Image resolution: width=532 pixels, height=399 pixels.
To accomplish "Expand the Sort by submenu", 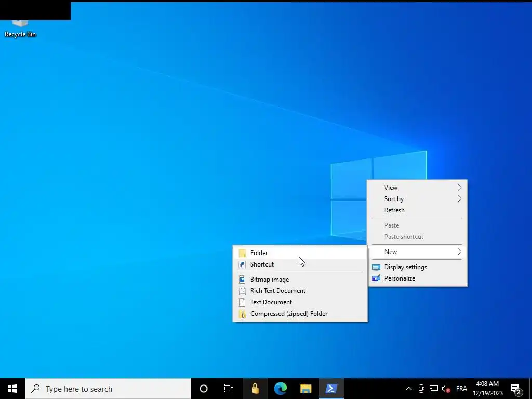I will click(x=417, y=199).
